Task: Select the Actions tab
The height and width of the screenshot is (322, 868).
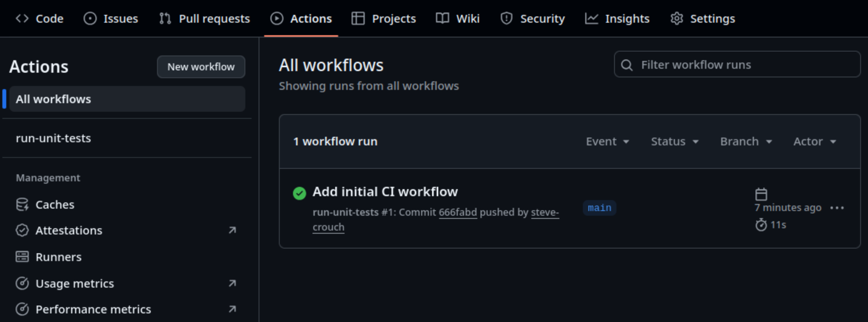Action: click(x=301, y=18)
